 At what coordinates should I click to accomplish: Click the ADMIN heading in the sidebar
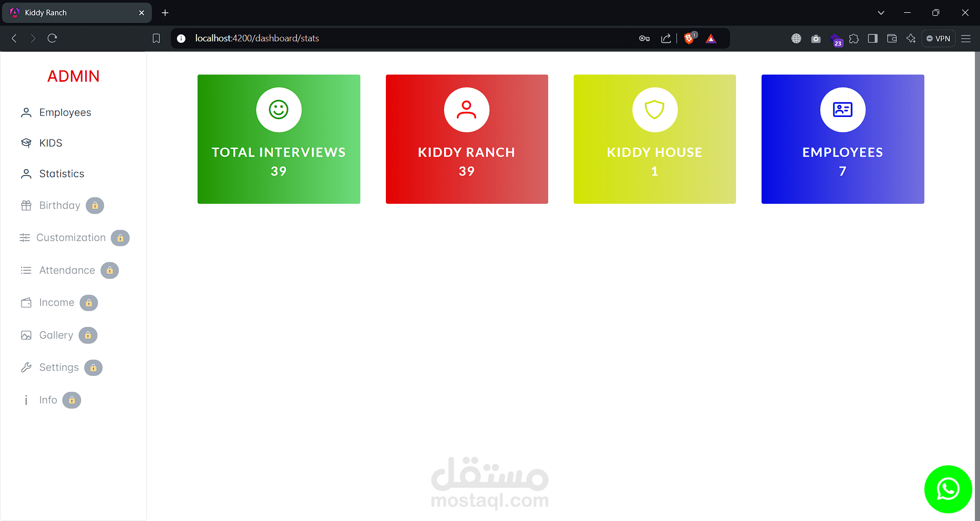73,76
